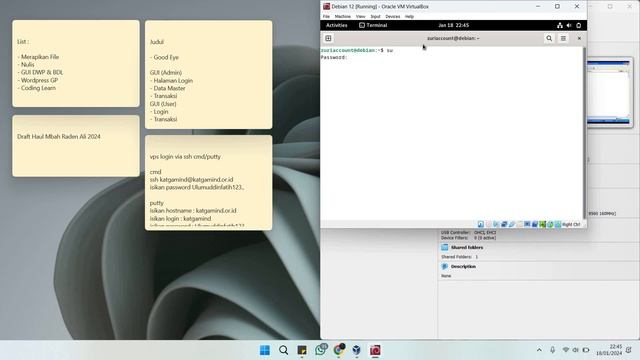Click 'Wordpress GP' text in List note
640x360 pixels.
pos(39,80)
